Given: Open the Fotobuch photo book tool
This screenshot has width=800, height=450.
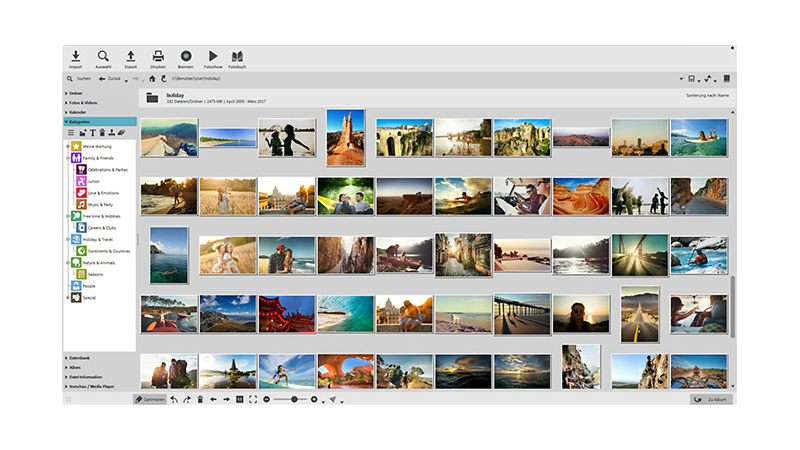Looking at the screenshot, I should coord(237,57).
